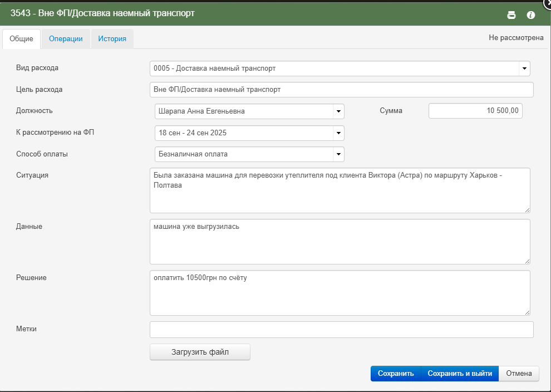
Task: Click the empty Метки field
Action: click(x=342, y=330)
